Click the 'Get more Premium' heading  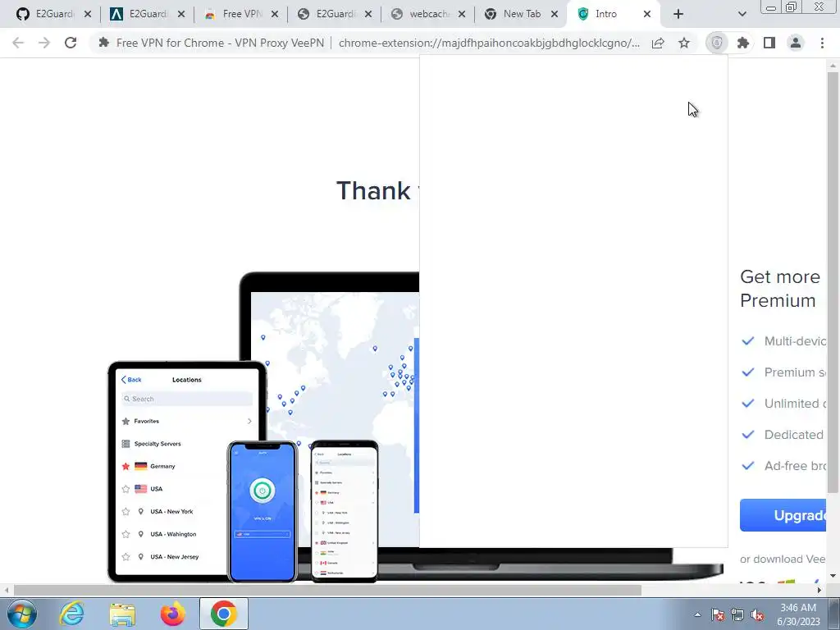click(x=780, y=288)
